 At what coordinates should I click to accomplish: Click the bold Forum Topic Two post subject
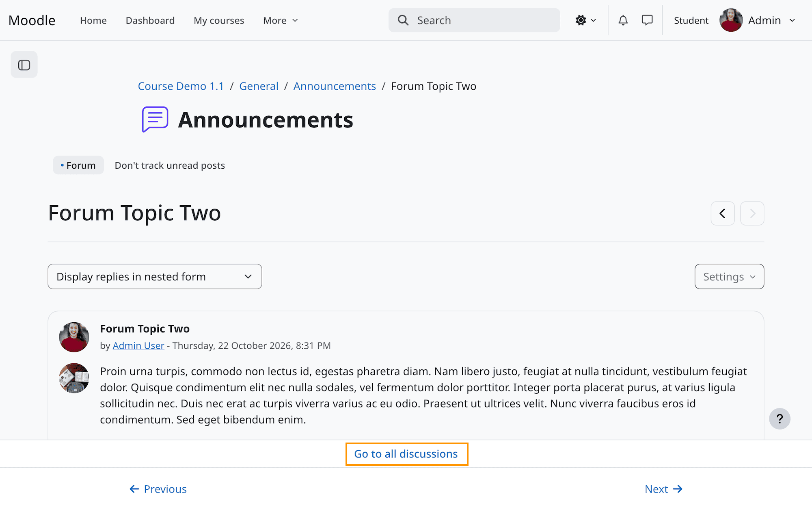(x=145, y=328)
